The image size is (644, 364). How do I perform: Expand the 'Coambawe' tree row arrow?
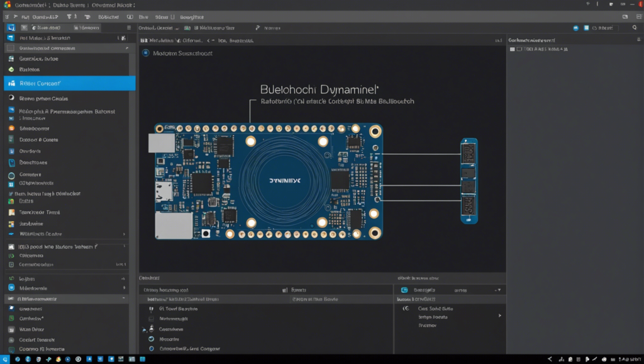144,329
